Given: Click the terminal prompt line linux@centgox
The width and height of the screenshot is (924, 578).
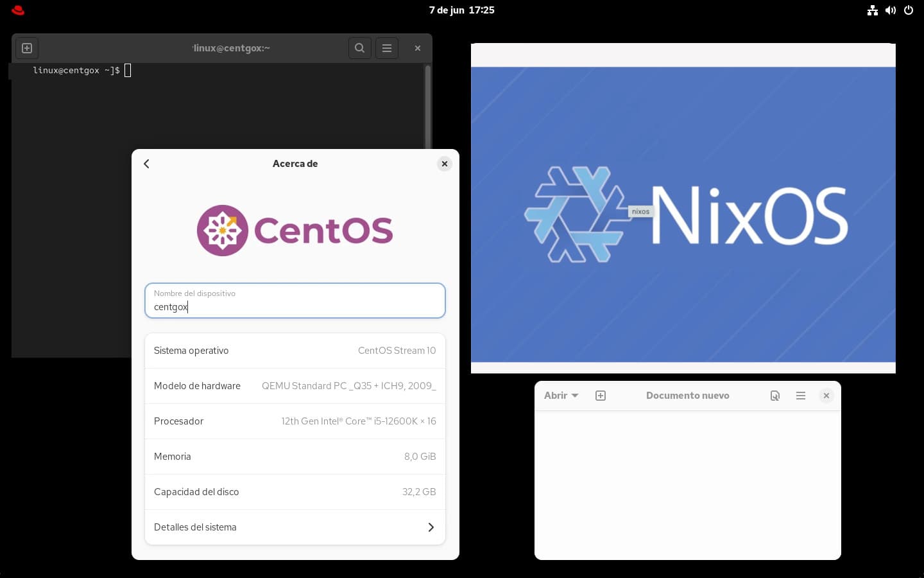Looking at the screenshot, I should click(76, 71).
